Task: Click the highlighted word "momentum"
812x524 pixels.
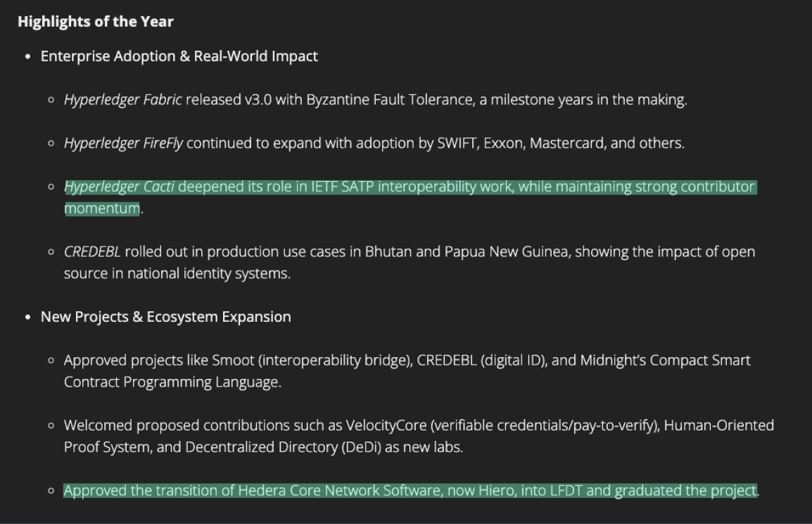Action: (x=101, y=208)
